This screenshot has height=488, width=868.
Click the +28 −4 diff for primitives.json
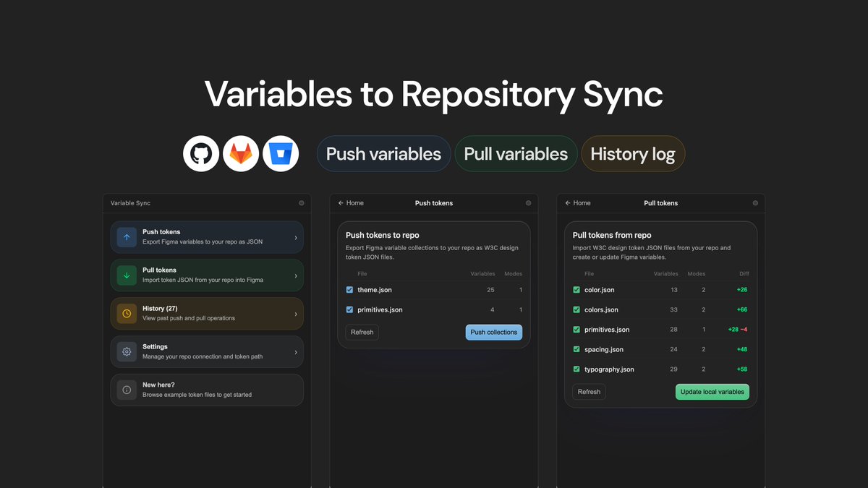[738, 330]
